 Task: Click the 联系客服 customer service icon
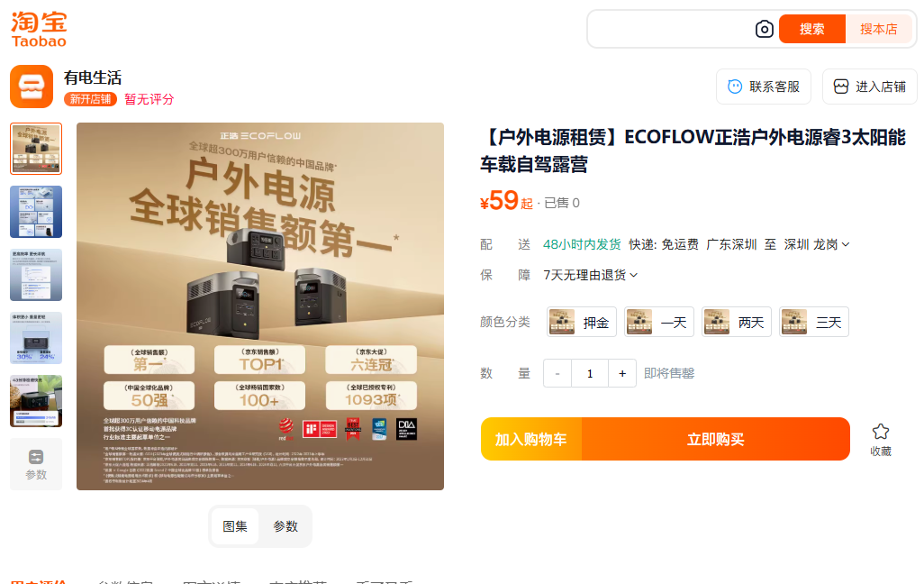click(735, 87)
